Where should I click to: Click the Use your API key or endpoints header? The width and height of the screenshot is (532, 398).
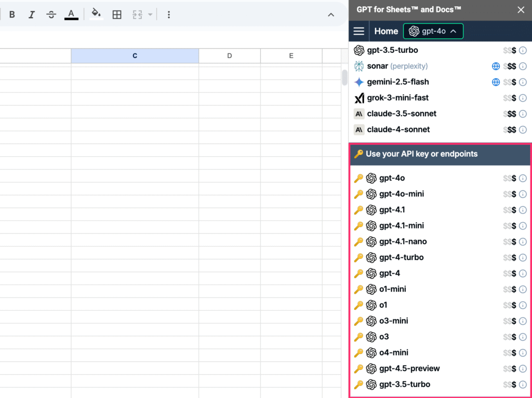pos(440,154)
